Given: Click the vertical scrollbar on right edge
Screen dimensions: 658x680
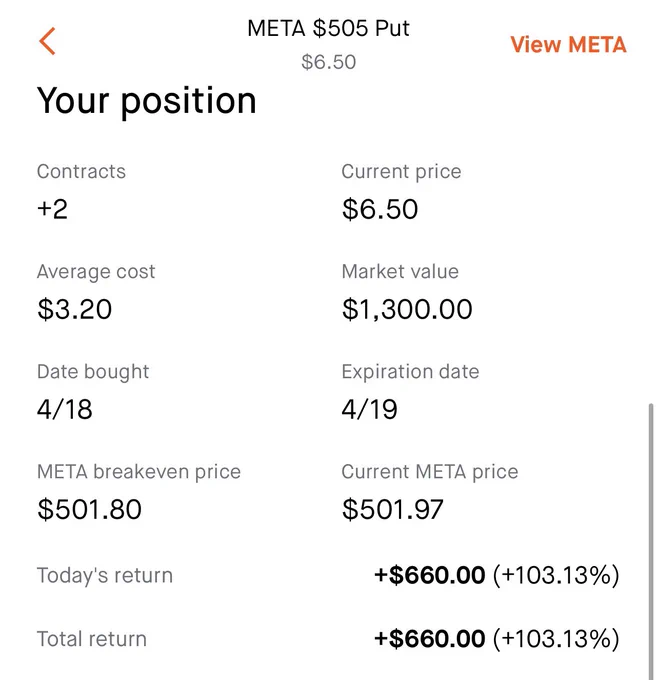Looking at the screenshot, I should (x=651, y=541).
